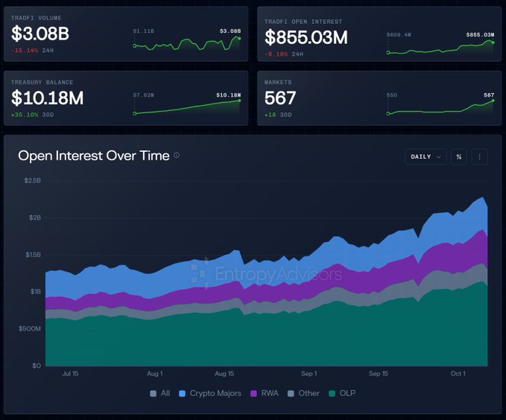Click the OLP green legend swatch
506x420 pixels.
pos(332,393)
